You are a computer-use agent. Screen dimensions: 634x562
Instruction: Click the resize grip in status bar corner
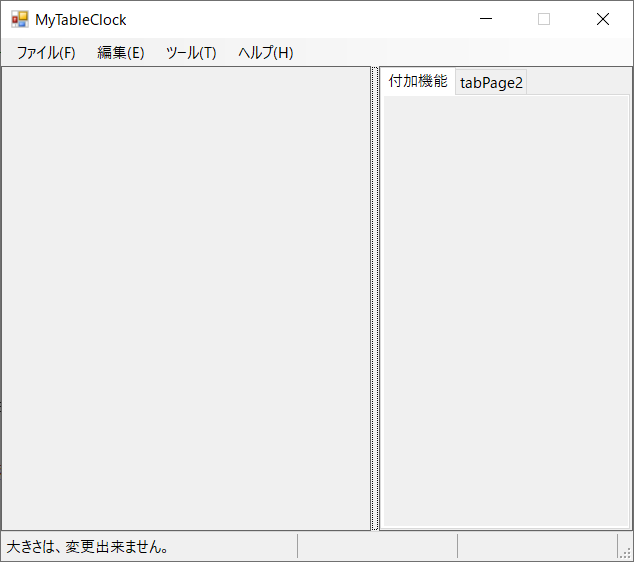[626, 553]
